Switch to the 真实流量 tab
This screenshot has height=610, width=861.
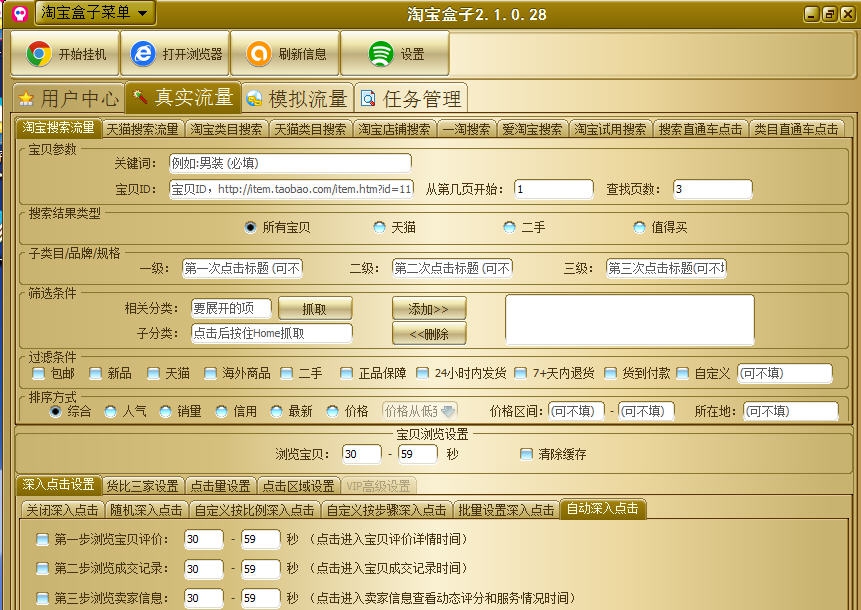[x=183, y=97]
